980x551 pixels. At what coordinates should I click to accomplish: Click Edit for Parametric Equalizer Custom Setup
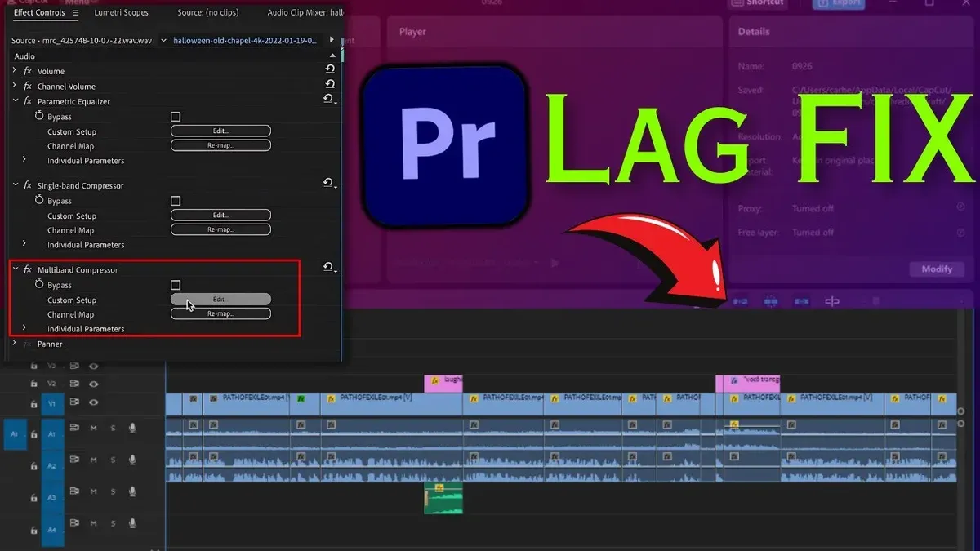[x=220, y=131]
